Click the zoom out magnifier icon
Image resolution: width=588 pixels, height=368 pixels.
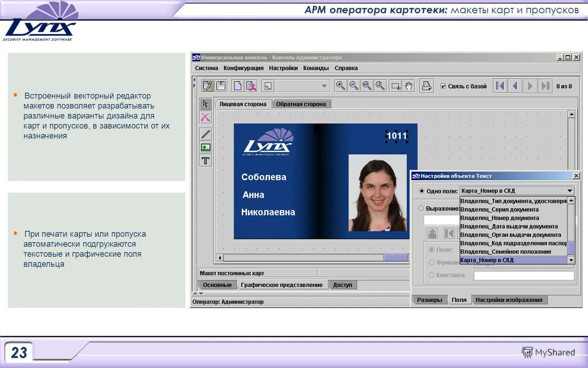[x=354, y=86]
